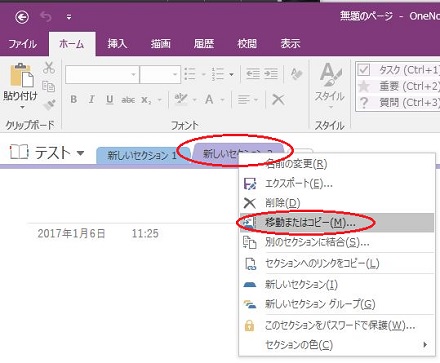This screenshot has height=363, width=440.
Task: Choose エクスポート(E)... from context menu
Action: [337, 183]
